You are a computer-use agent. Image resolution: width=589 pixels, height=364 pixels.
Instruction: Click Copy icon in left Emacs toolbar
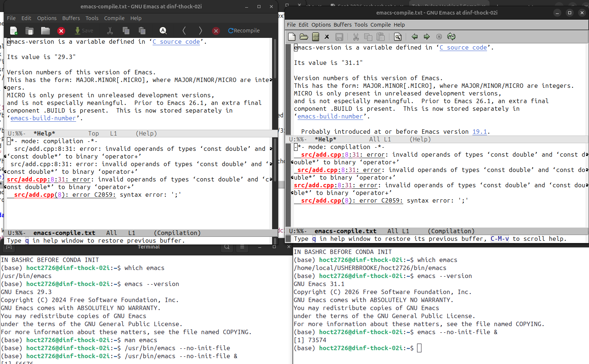click(x=126, y=31)
